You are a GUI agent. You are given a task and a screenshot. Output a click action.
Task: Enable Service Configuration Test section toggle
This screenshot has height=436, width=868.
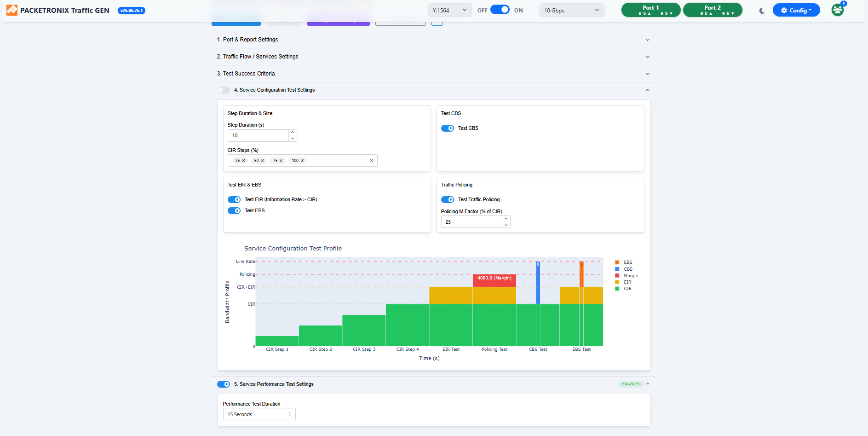point(224,90)
